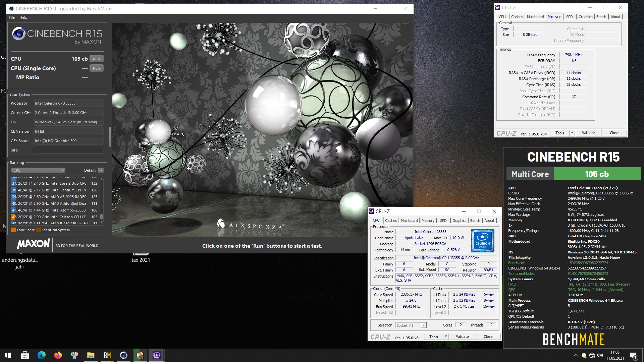Open the Office apps taskbar icon
Viewport: 644px width, 362px height.
74,355
